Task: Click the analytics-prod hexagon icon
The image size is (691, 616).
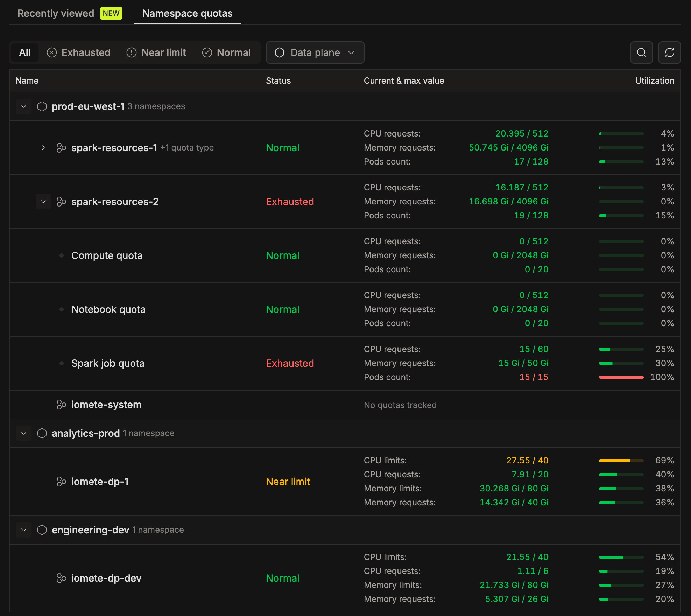Action: [42, 433]
